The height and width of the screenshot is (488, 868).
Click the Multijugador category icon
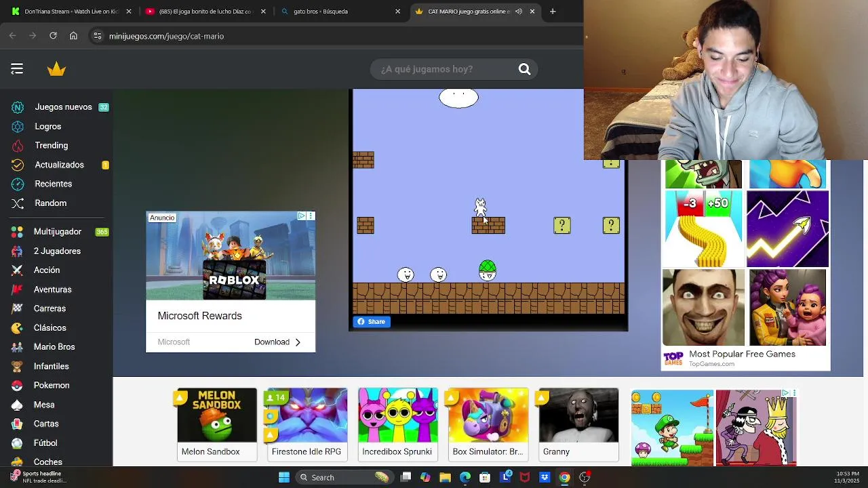pyautogui.click(x=18, y=232)
